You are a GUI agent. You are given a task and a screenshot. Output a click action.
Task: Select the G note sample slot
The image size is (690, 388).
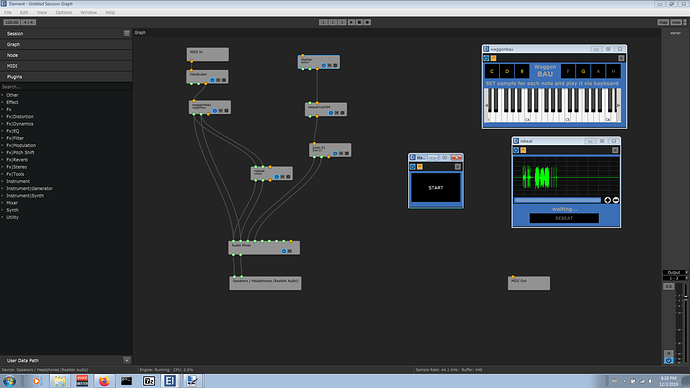coord(583,71)
